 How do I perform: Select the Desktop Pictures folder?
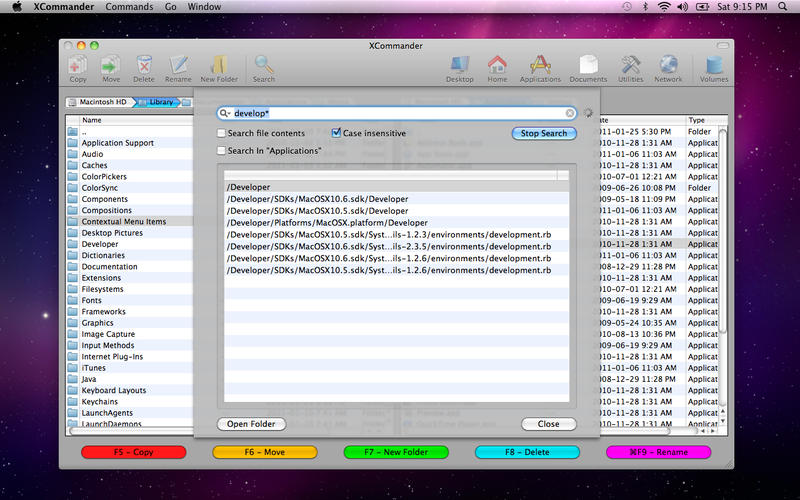(130, 233)
